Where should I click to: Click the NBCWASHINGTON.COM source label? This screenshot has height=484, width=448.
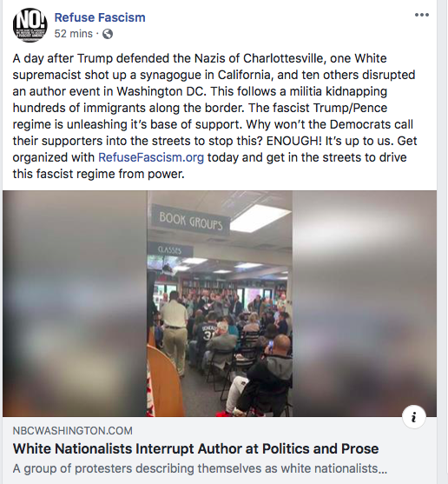72,431
